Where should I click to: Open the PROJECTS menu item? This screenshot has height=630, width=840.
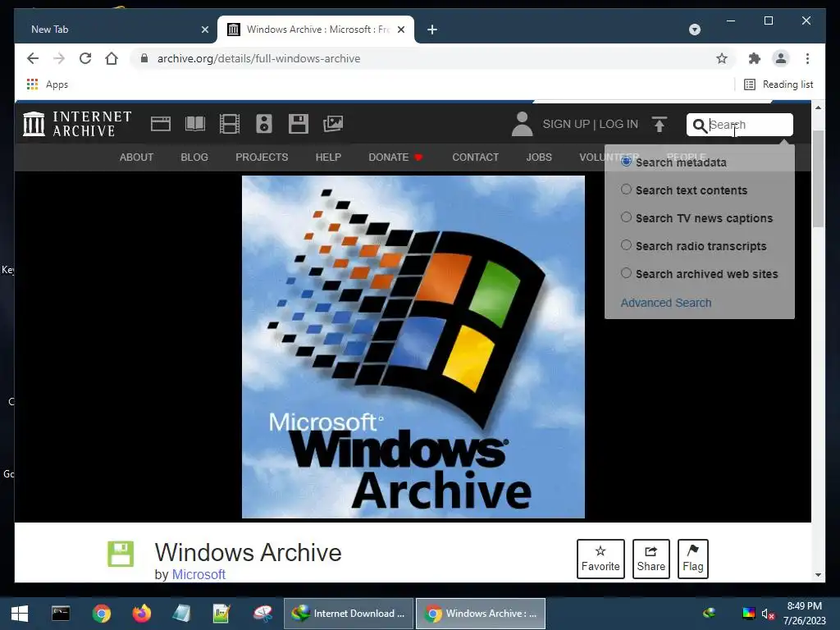point(262,157)
